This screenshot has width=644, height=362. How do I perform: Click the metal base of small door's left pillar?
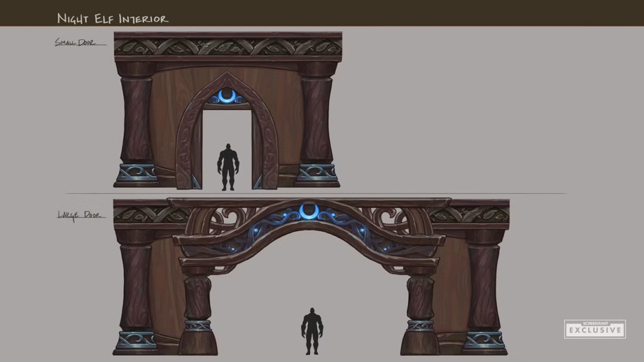(x=136, y=173)
